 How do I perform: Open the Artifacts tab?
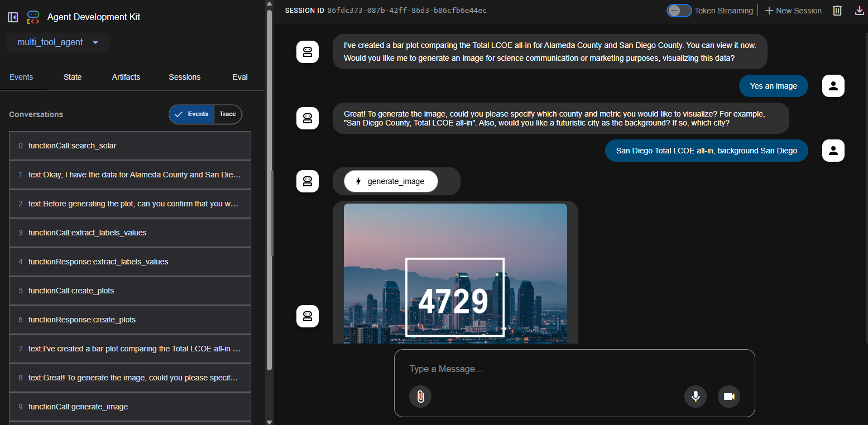click(126, 77)
